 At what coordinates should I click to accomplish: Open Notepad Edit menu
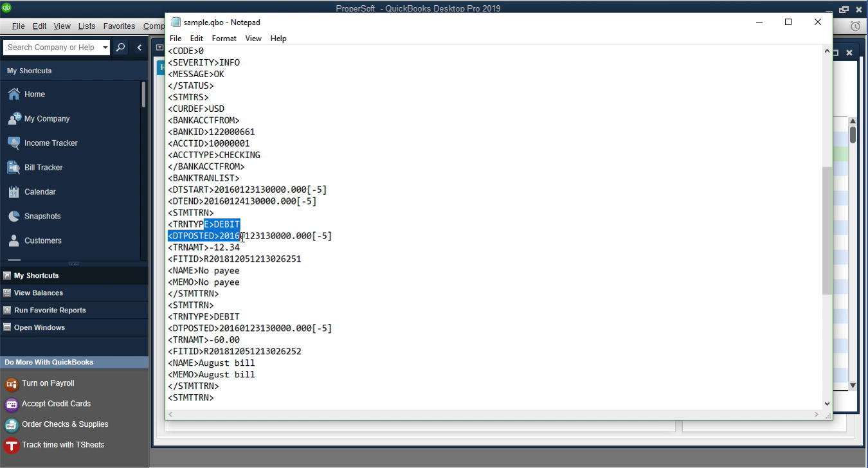(196, 39)
